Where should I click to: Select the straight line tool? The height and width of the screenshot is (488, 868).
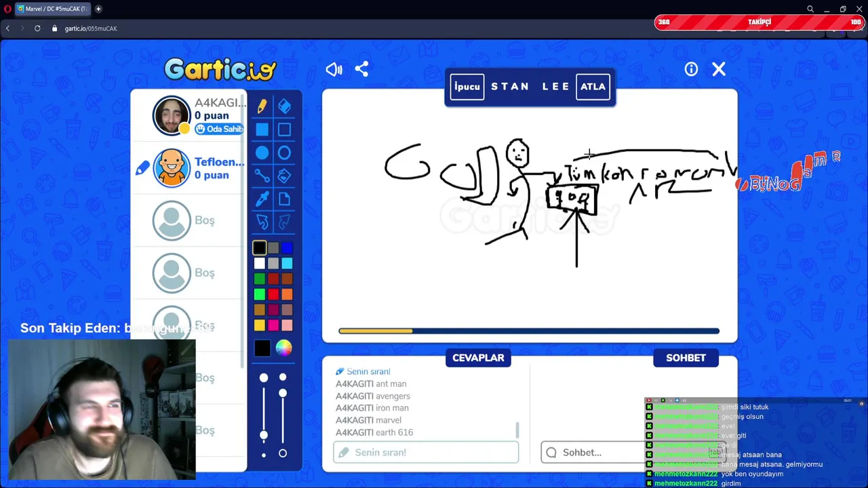(262, 176)
